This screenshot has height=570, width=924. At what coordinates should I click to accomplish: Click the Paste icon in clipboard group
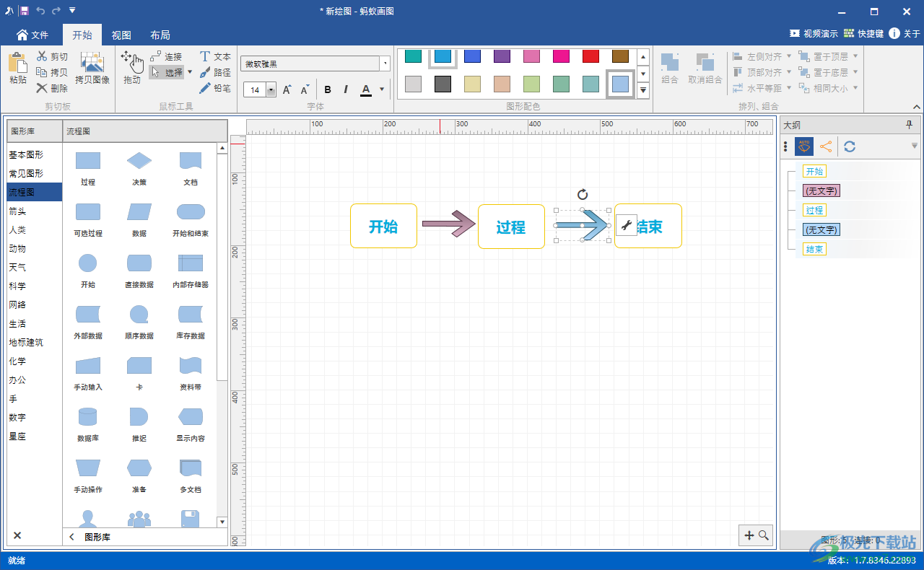[18, 64]
